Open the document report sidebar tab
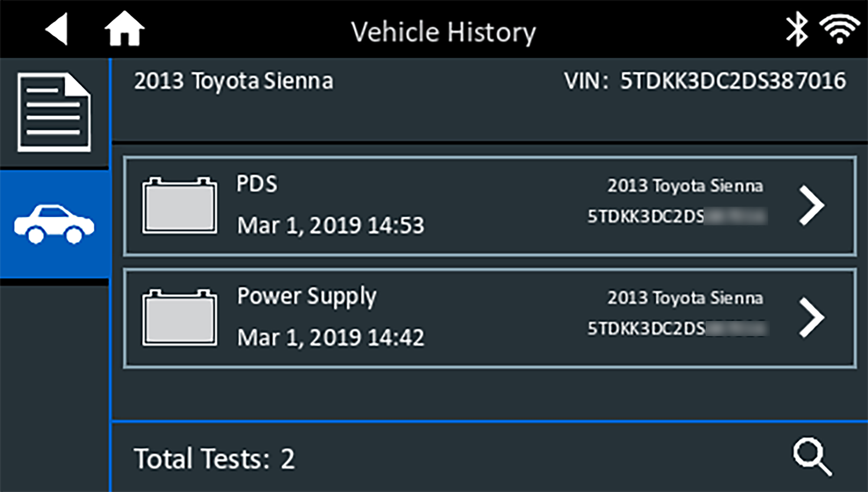This screenshot has width=868, height=492. click(54, 112)
